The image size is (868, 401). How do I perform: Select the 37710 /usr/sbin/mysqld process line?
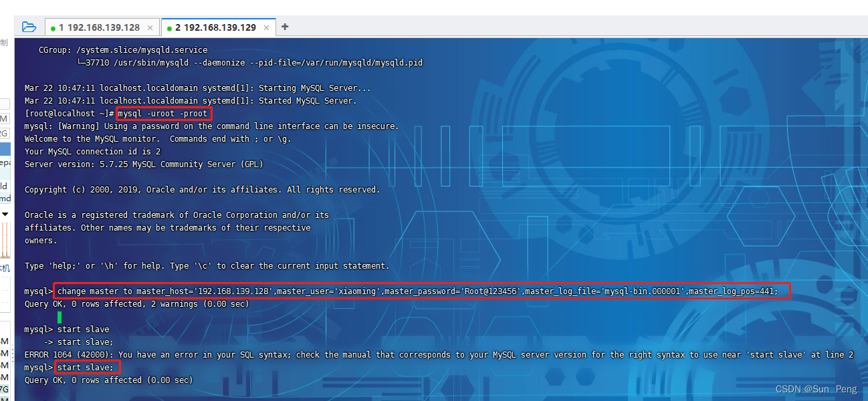[x=249, y=63]
